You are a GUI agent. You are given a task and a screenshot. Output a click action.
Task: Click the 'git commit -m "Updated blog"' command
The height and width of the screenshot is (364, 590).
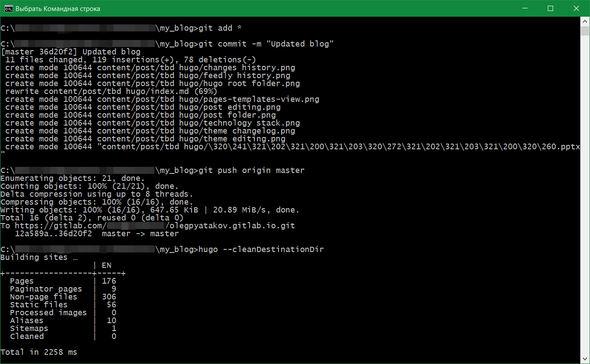click(x=266, y=44)
